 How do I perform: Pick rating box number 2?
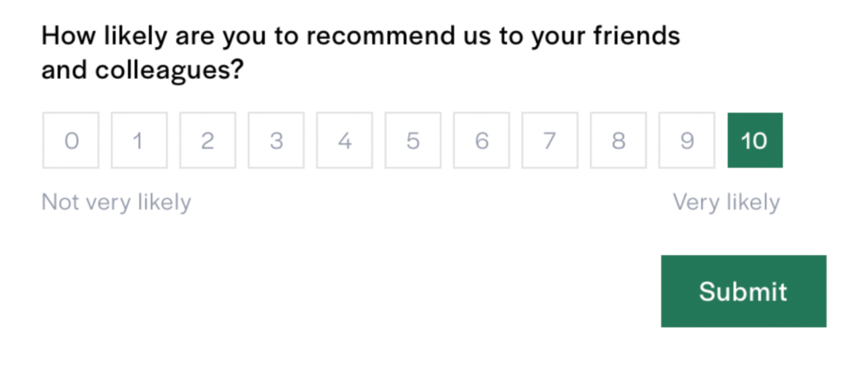(208, 141)
